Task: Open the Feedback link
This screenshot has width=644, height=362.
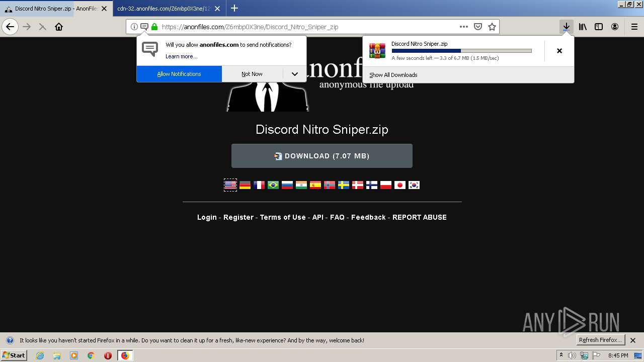Action: 368,217
